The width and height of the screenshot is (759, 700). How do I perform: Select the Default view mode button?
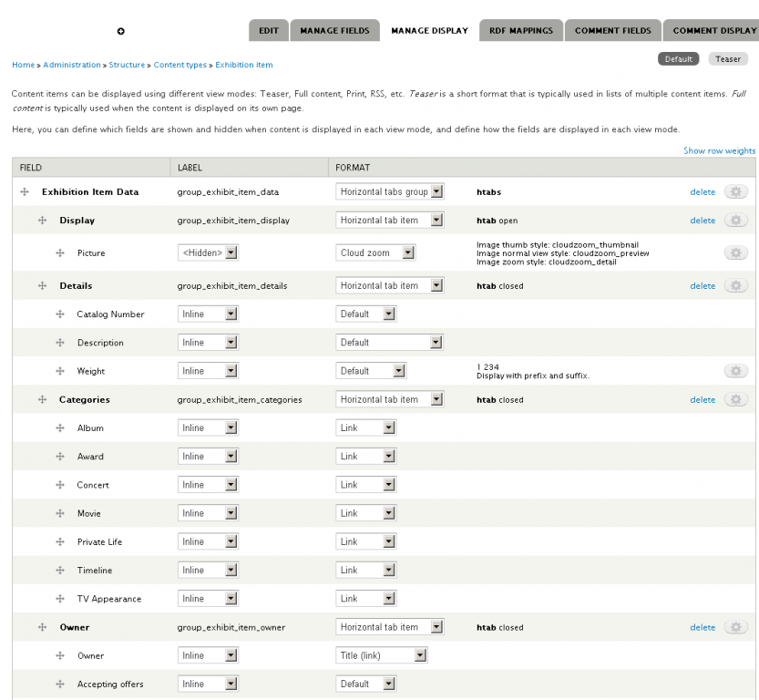coord(679,59)
